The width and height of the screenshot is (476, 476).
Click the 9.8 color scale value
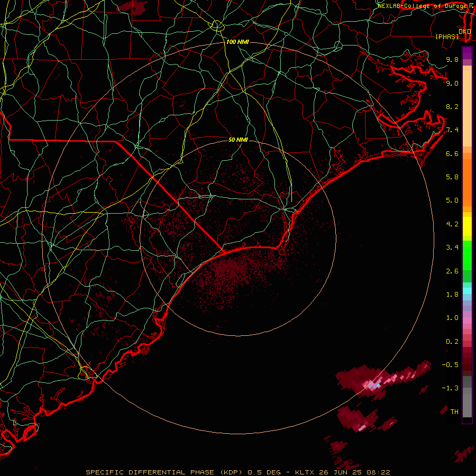click(x=452, y=60)
